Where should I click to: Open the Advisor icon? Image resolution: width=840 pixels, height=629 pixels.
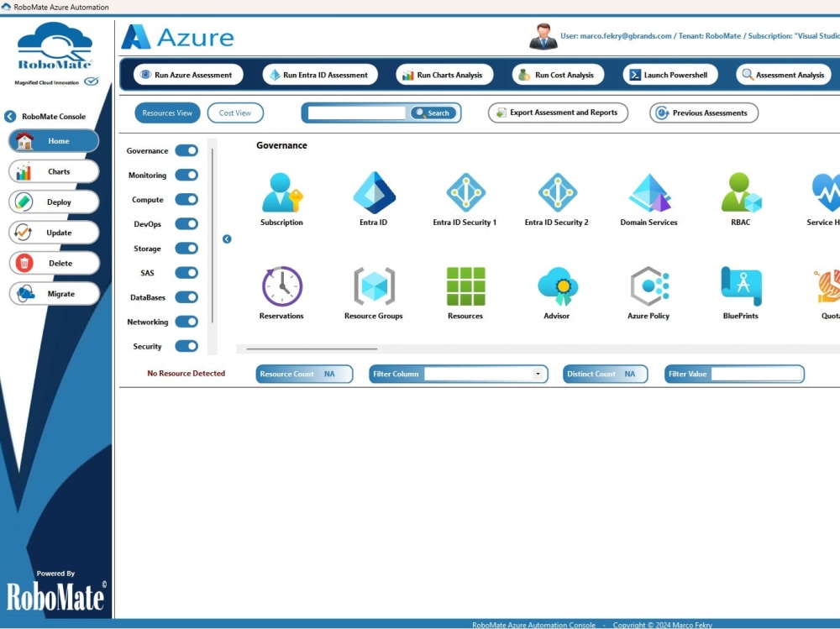pyautogui.click(x=557, y=286)
